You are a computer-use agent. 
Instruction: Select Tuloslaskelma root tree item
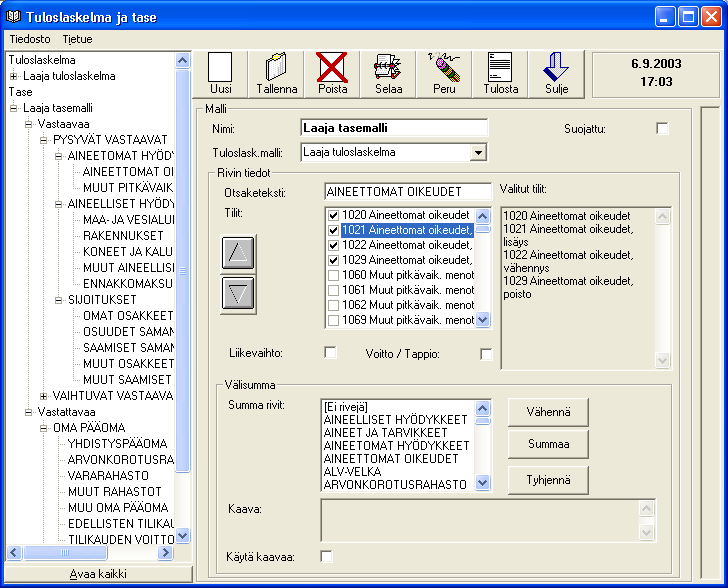click(42, 60)
